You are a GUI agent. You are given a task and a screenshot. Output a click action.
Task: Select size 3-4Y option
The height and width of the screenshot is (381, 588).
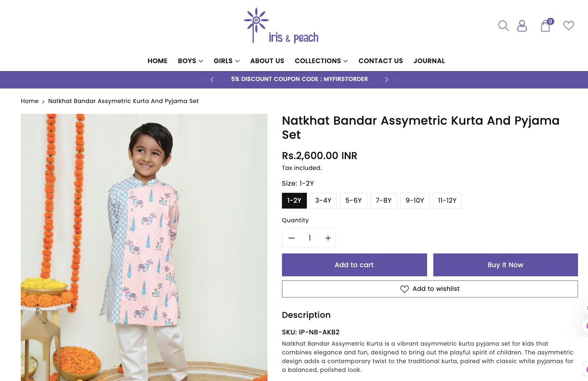323,201
